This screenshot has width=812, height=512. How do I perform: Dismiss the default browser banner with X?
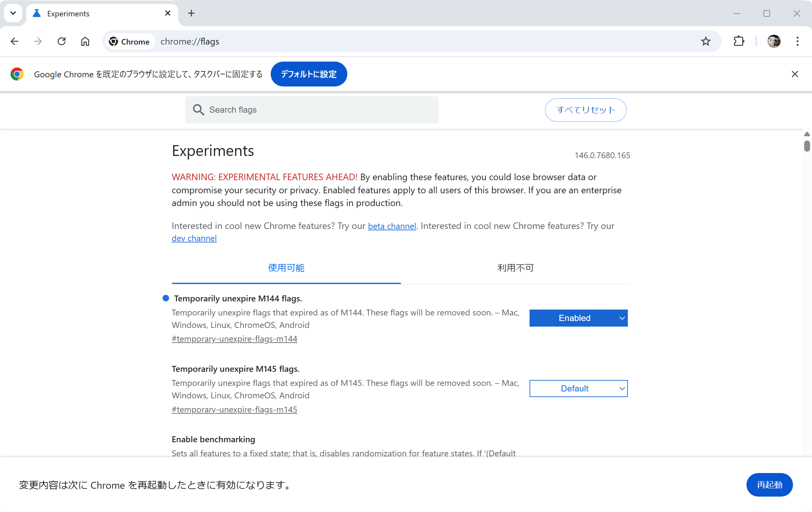pos(795,74)
